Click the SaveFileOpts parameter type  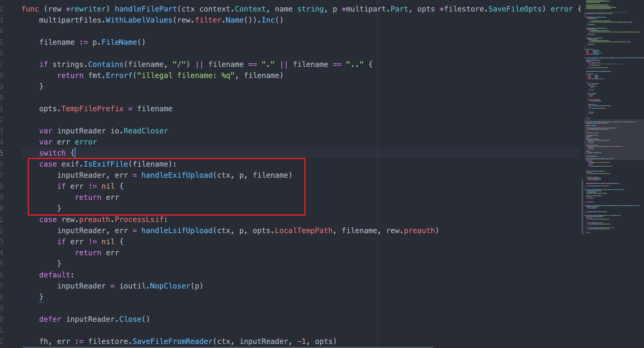click(x=515, y=9)
